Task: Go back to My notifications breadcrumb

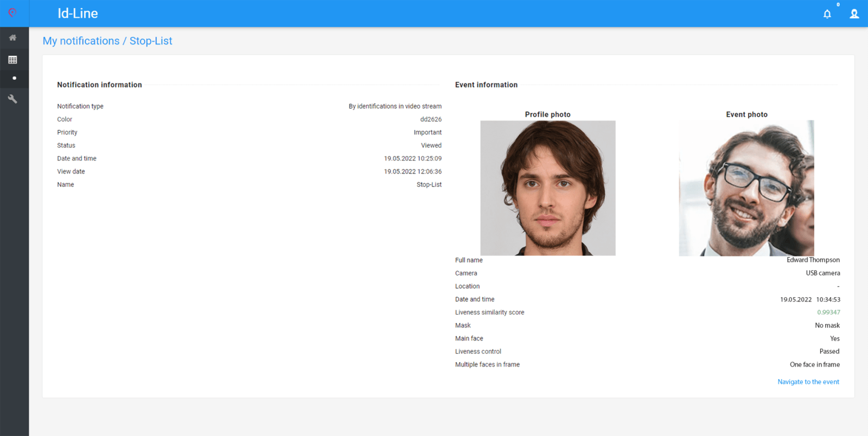Action: [81, 41]
